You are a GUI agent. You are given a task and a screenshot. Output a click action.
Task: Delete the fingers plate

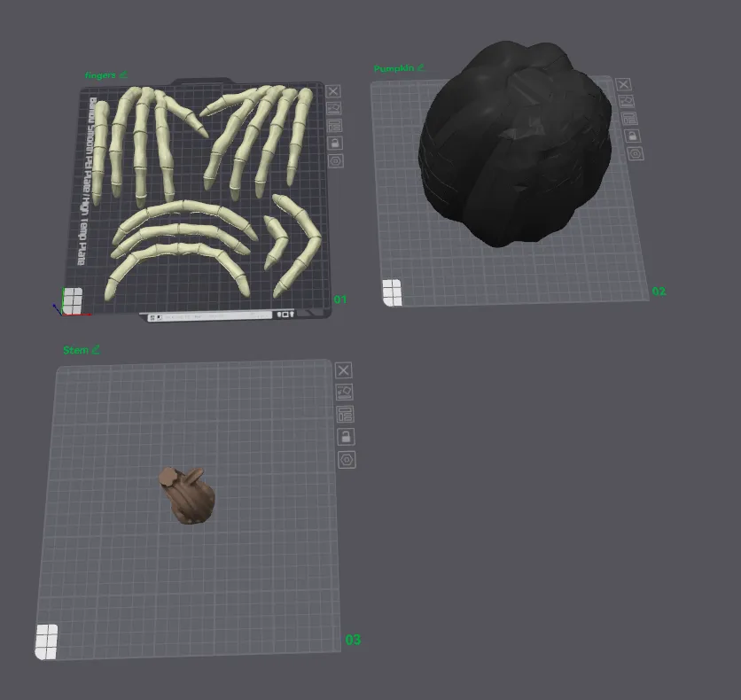pyautogui.click(x=333, y=91)
